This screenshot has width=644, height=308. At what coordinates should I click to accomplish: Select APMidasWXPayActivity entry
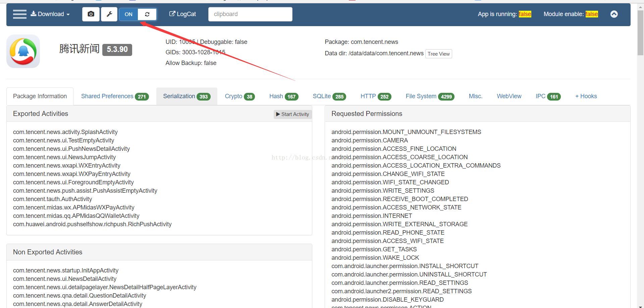(x=74, y=207)
